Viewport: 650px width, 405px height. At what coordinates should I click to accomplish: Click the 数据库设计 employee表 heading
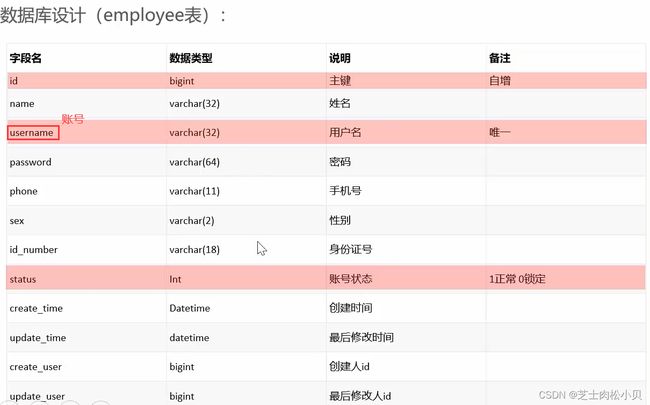(114, 16)
